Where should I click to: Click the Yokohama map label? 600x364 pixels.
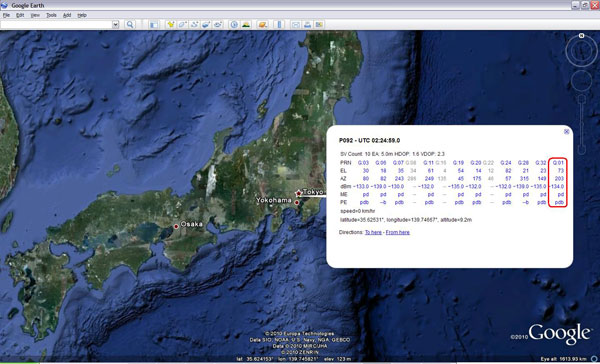(x=274, y=200)
